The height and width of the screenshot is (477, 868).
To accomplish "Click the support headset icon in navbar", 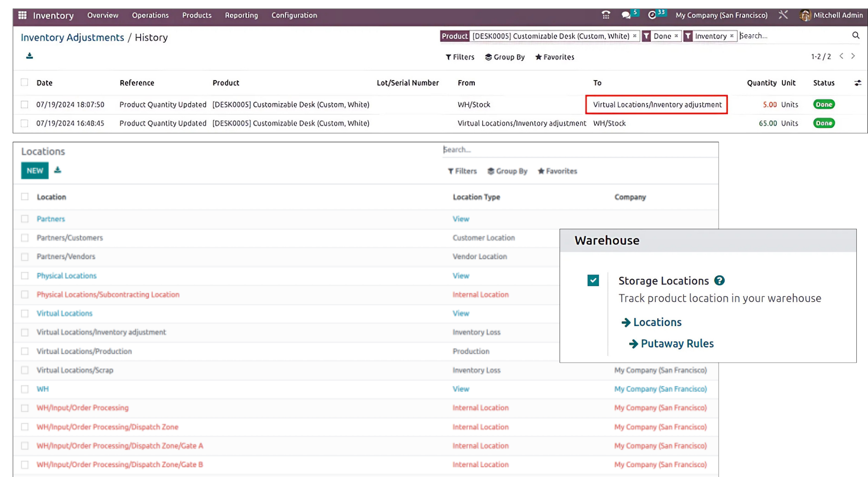I will click(x=606, y=15).
